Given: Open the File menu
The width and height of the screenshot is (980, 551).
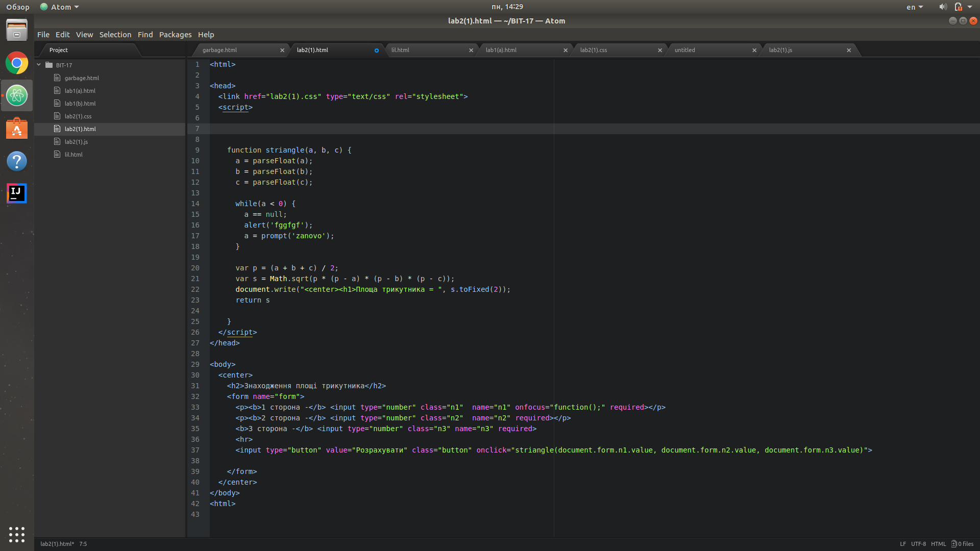Looking at the screenshot, I should coord(43,34).
